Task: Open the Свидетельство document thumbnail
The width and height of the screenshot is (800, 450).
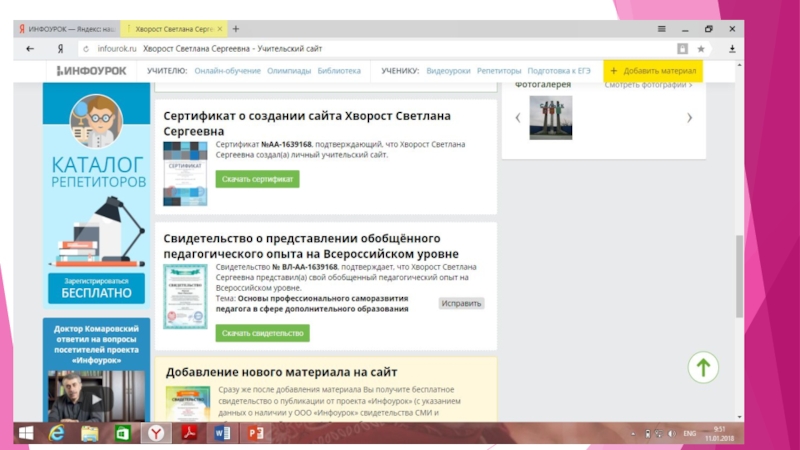Action: tap(185, 296)
